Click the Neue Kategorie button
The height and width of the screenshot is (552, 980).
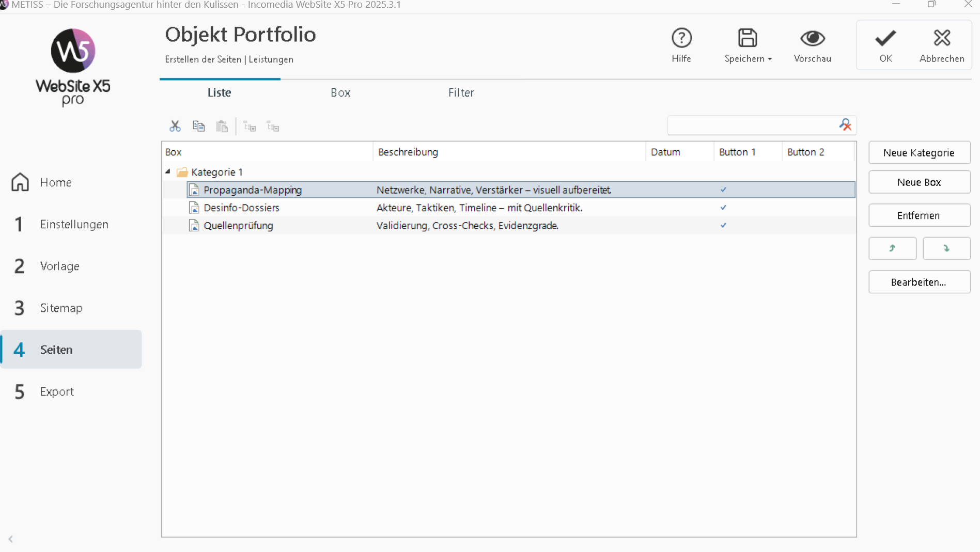tap(919, 153)
